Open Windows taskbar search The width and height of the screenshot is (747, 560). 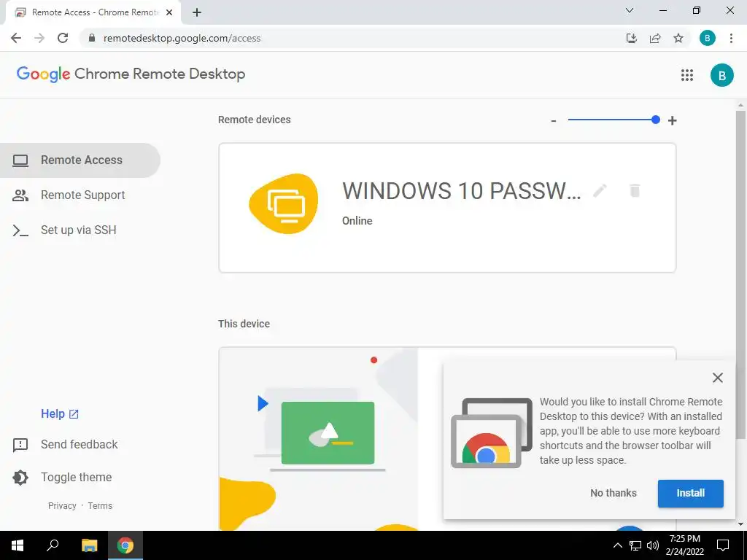point(53,545)
